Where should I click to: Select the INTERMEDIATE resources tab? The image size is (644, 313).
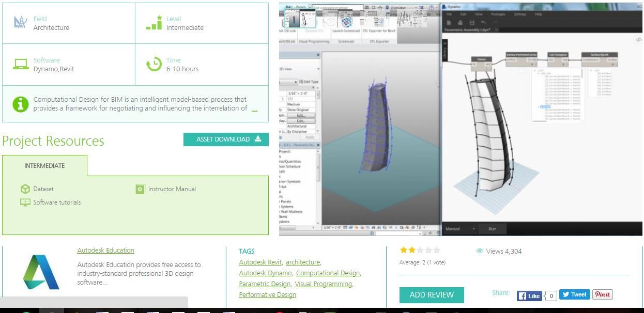[x=44, y=166]
